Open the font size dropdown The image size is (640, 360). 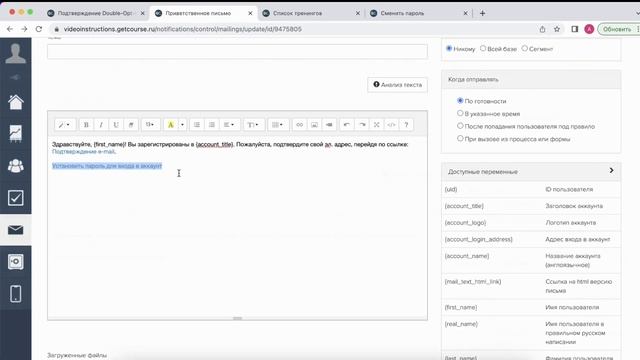150,125
